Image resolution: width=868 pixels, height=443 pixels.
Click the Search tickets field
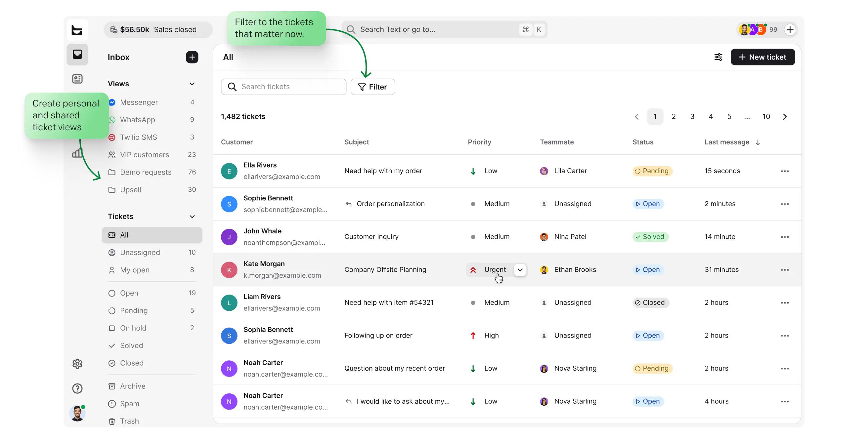point(284,87)
